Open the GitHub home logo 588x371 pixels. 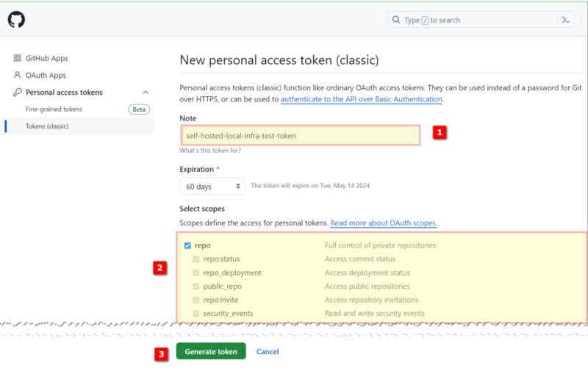coord(16,20)
